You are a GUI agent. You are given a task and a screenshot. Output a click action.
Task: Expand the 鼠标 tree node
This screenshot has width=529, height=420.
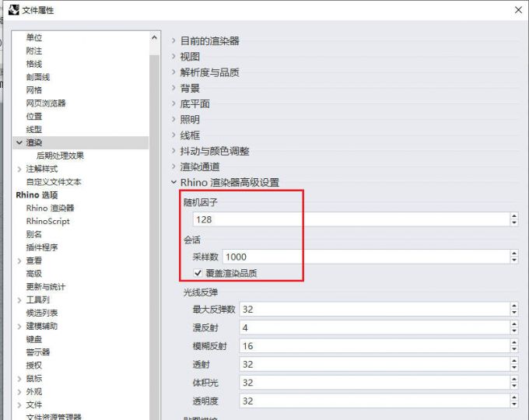tap(19, 379)
